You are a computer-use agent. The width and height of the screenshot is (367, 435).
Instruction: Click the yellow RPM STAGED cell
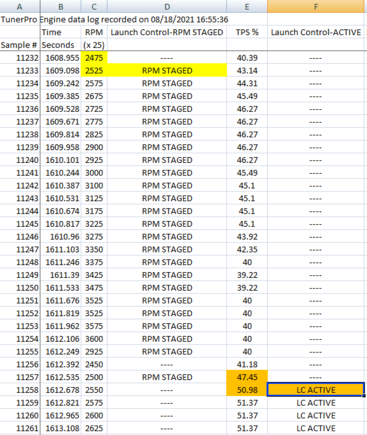pyautogui.click(x=167, y=71)
